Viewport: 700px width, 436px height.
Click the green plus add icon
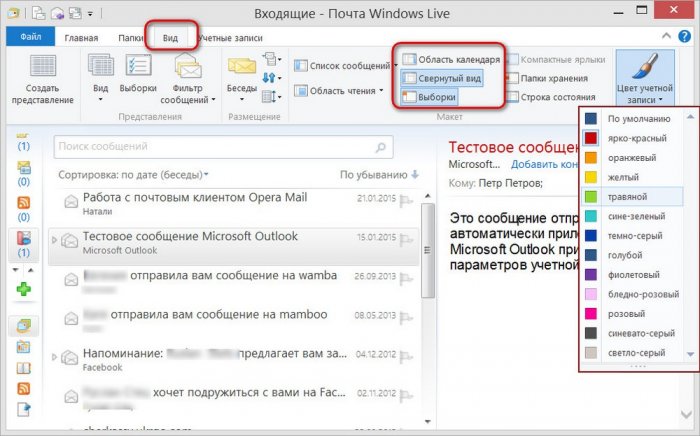pos(24,289)
